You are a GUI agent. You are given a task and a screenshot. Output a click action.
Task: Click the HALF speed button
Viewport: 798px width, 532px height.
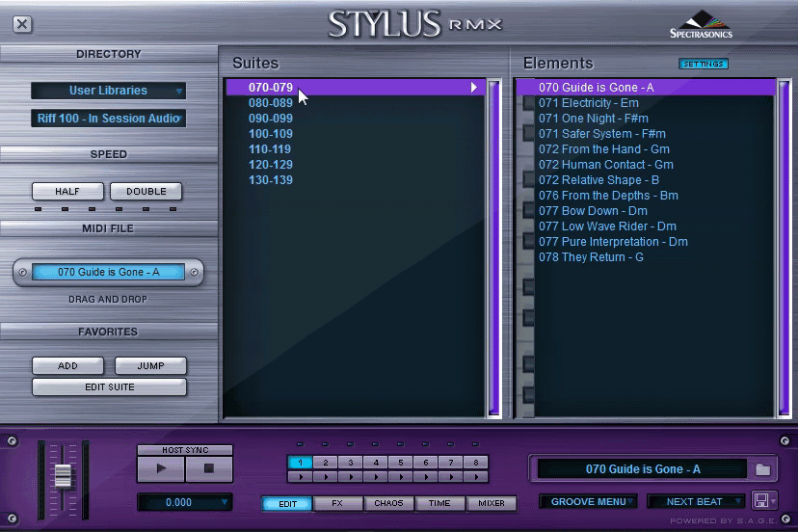[67, 192]
